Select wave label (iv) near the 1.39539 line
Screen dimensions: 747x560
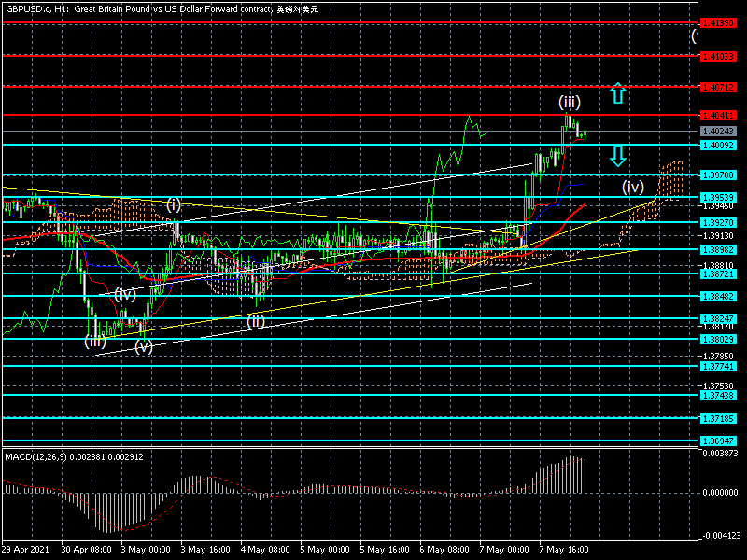pos(633,187)
